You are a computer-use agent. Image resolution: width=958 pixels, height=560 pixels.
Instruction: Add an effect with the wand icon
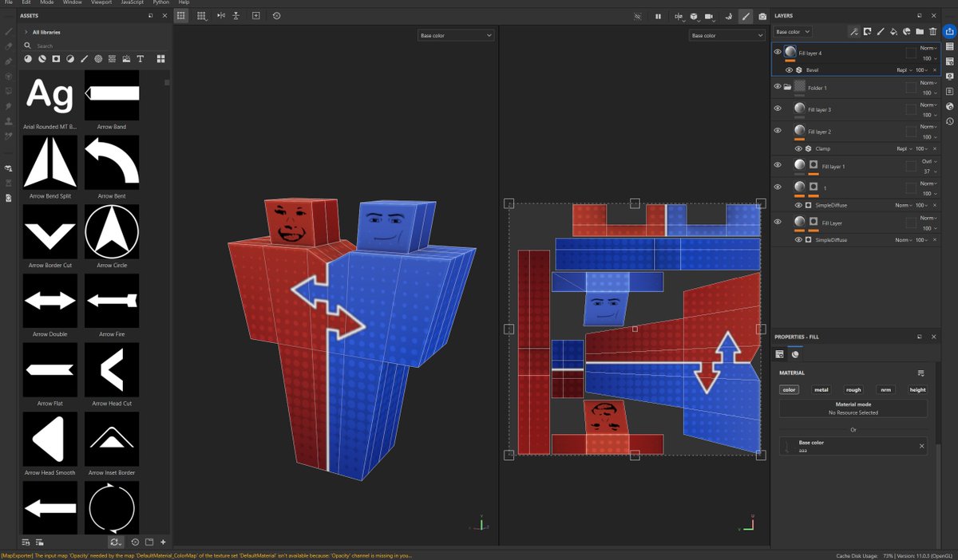(x=853, y=32)
